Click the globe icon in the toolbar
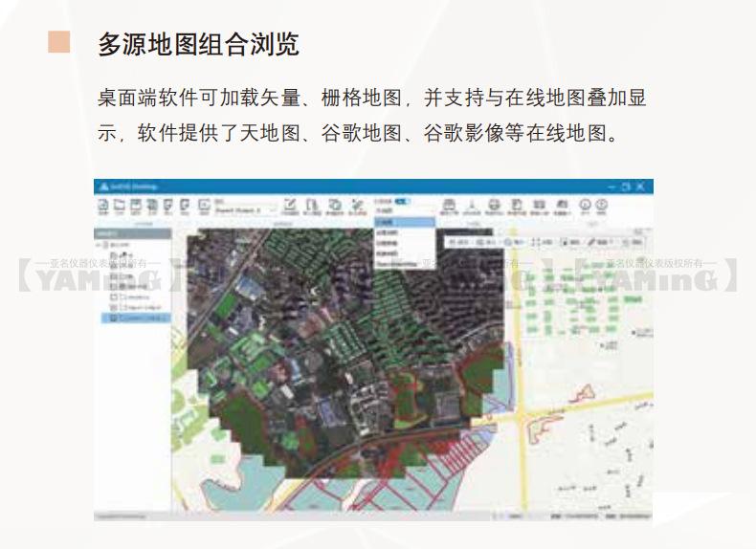 pyautogui.click(x=494, y=205)
